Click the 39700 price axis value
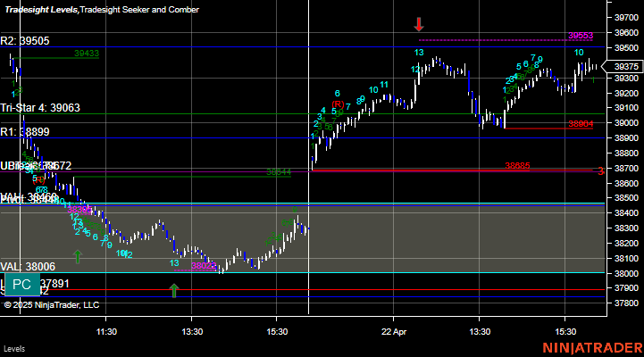The width and height of the screenshot is (644, 357). coord(626,18)
